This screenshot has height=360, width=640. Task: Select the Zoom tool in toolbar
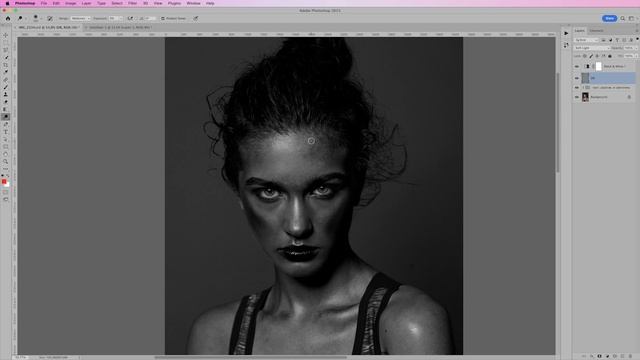tap(6, 161)
